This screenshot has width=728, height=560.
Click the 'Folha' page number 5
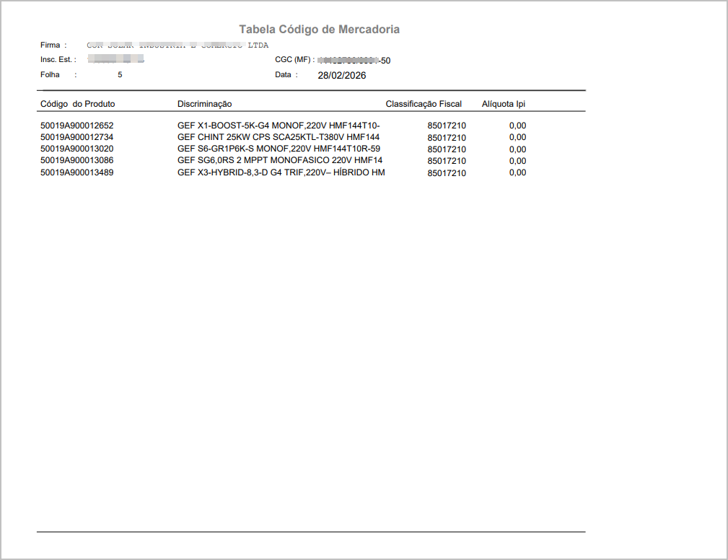[120, 74]
